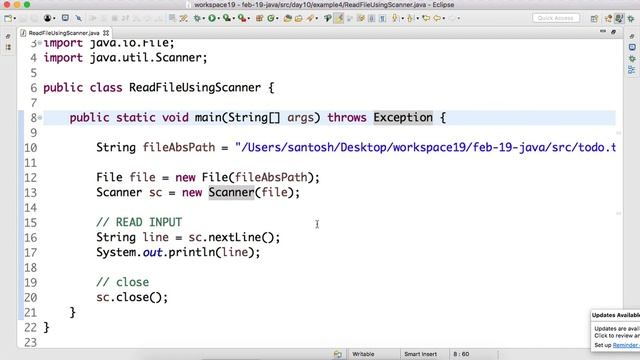Click the Debug bug icon

click(197, 18)
